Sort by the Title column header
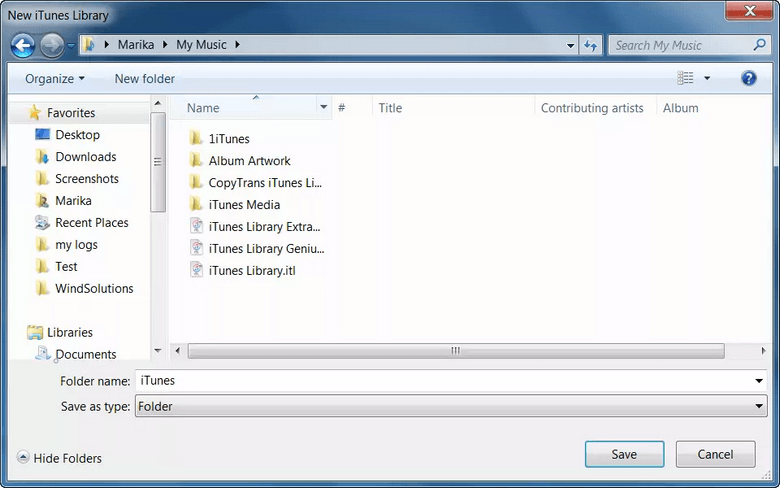This screenshot has height=488, width=780. (390, 108)
